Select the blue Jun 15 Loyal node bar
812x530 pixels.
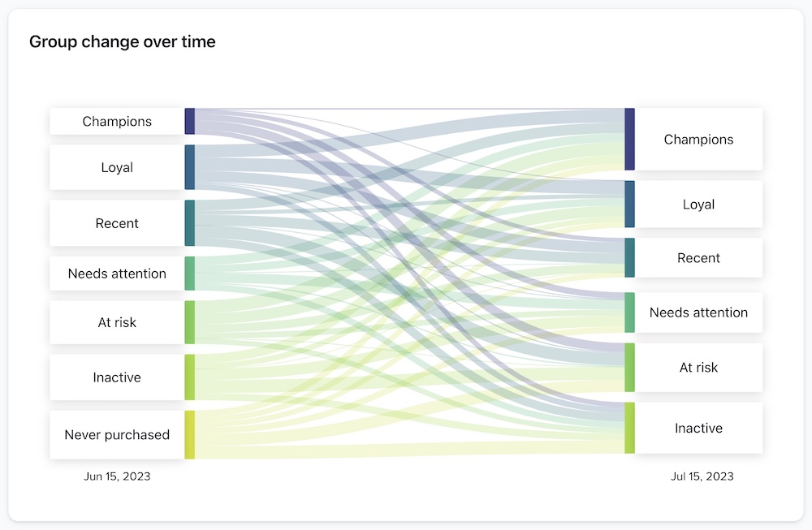[190, 167]
